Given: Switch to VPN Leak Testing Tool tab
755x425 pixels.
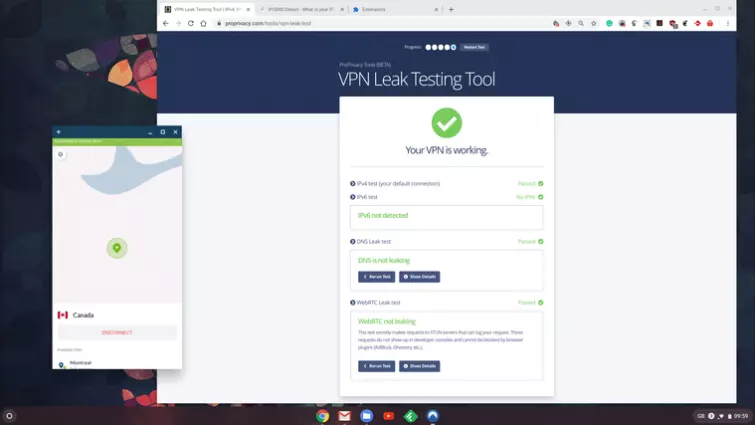Looking at the screenshot, I should [207, 9].
